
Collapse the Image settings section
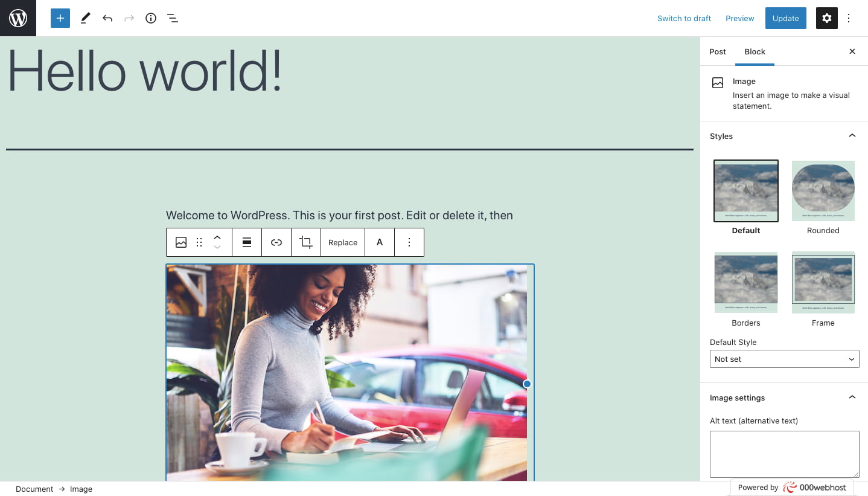tap(852, 397)
